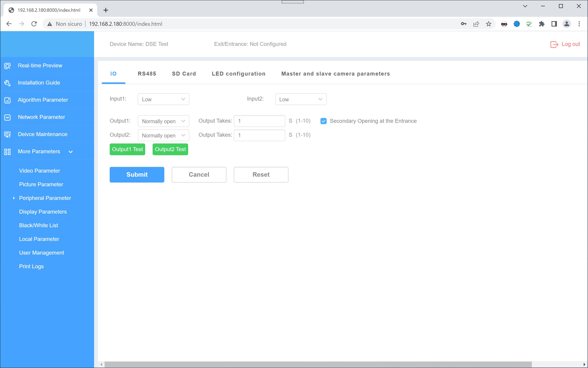
Task: Switch to the RS485 tab
Action: (x=147, y=74)
